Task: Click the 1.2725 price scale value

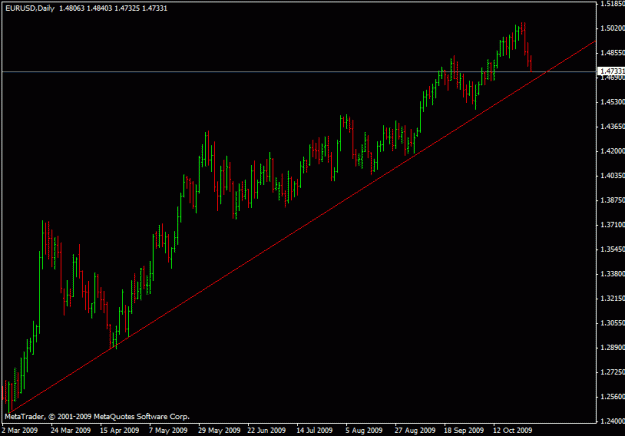Action: click(612, 372)
